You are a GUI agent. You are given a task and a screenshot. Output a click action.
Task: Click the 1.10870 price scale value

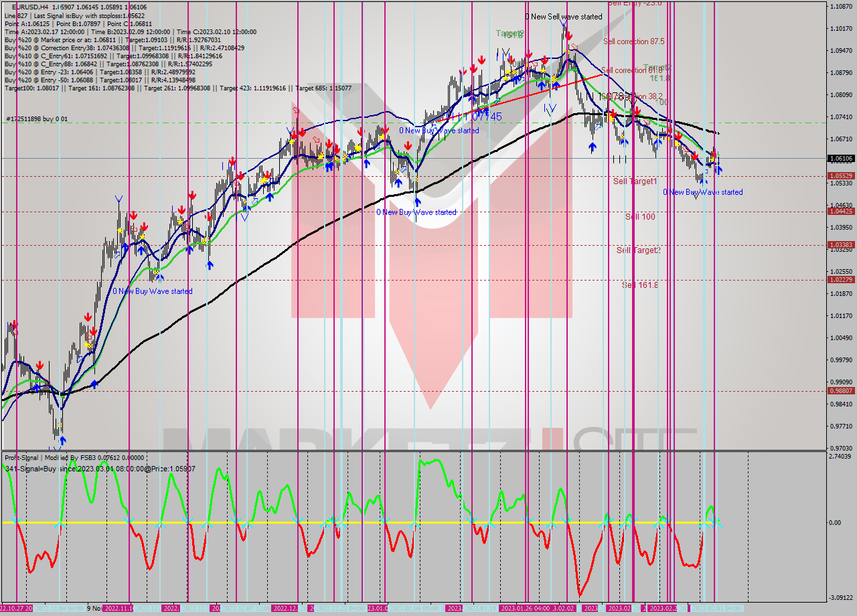(x=840, y=7)
